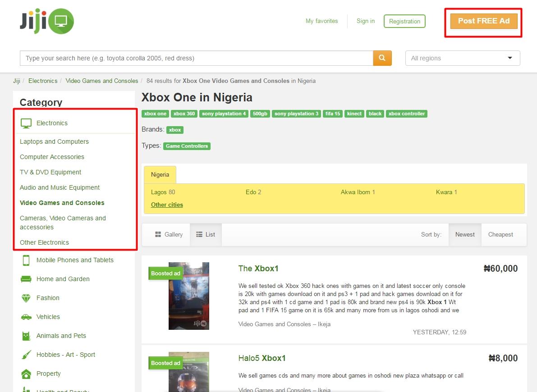Open Mobile Phones and Tablets category link
The width and height of the screenshot is (537, 392).
pyautogui.click(x=75, y=260)
